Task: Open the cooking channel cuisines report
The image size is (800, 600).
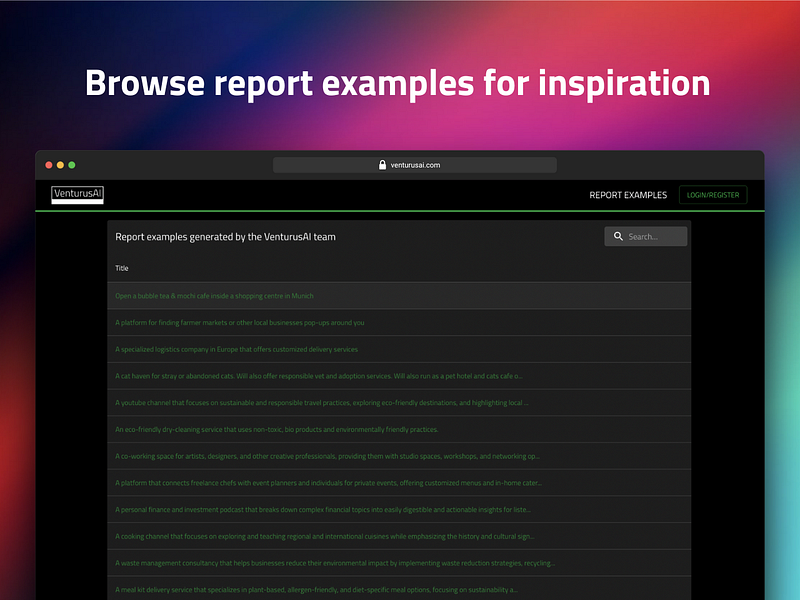Action: pyautogui.click(x=324, y=536)
